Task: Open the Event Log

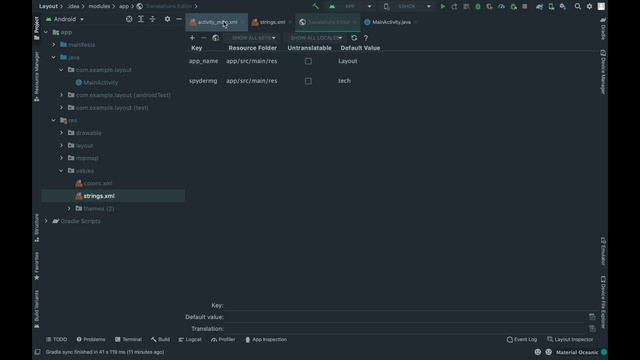Action: 522,339
